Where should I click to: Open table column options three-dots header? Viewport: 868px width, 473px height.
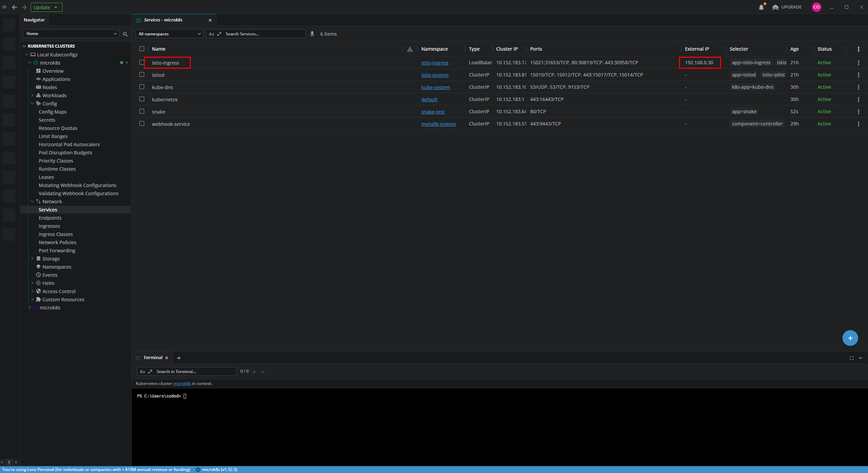pyautogui.click(x=858, y=49)
